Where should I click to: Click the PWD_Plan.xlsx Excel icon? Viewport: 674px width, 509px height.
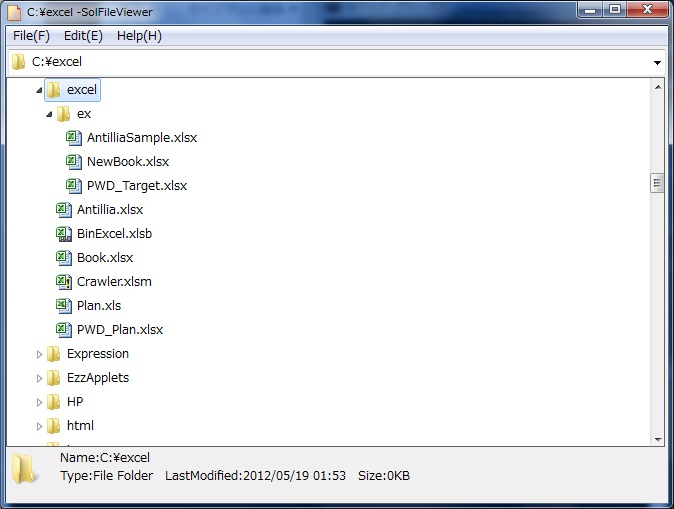[x=64, y=330]
